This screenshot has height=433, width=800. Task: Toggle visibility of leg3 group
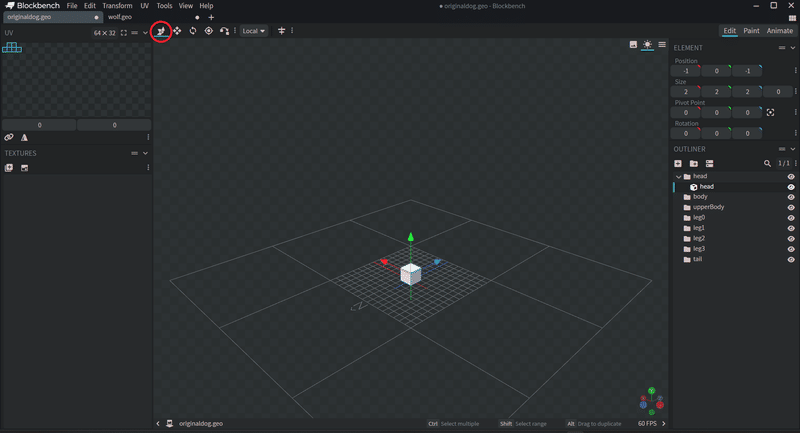(791, 249)
